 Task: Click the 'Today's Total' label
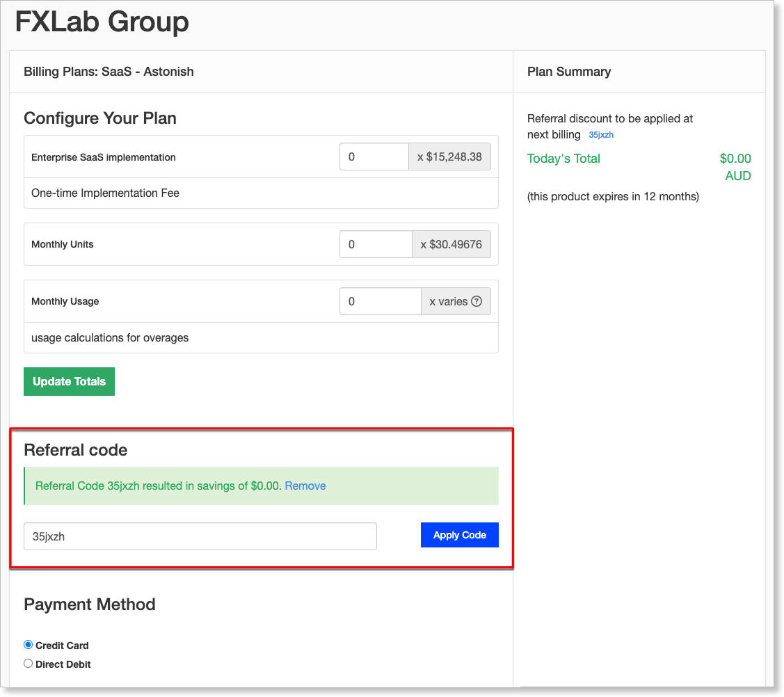[563, 159]
